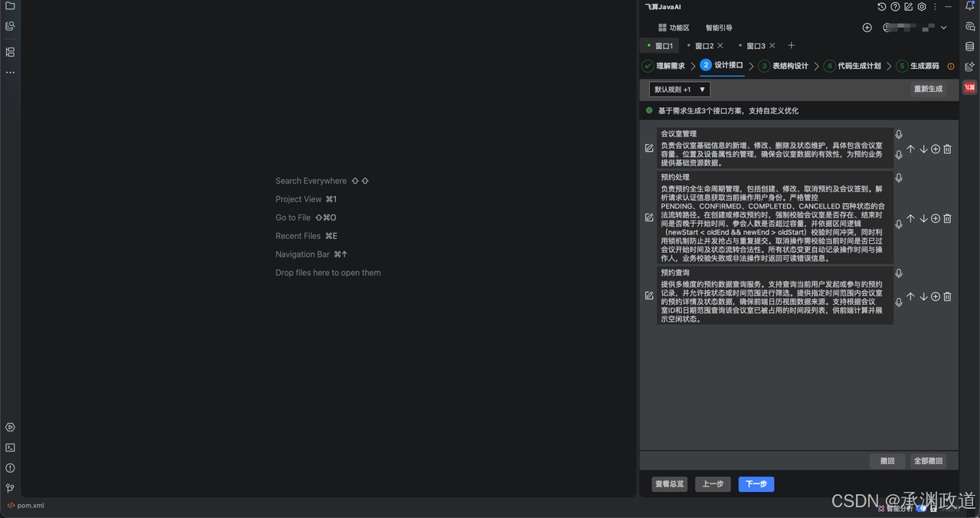Select the 窗口1 tab

660,46
